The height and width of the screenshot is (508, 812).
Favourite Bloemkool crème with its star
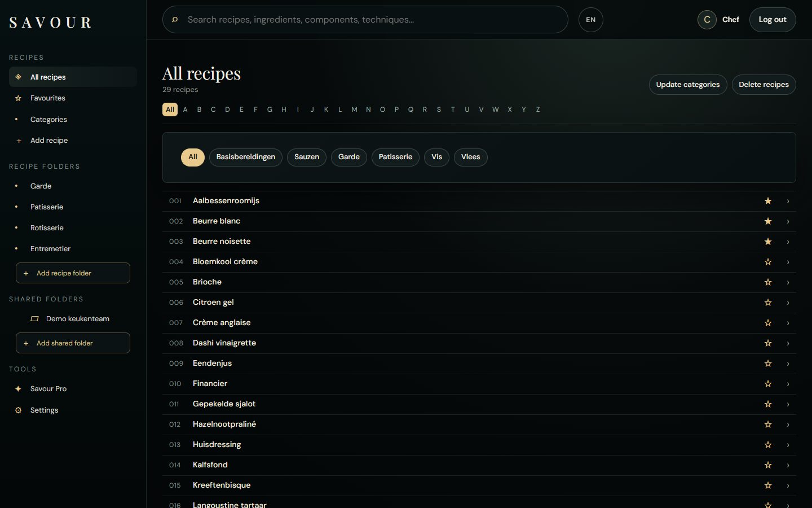(x=768, y=262)
